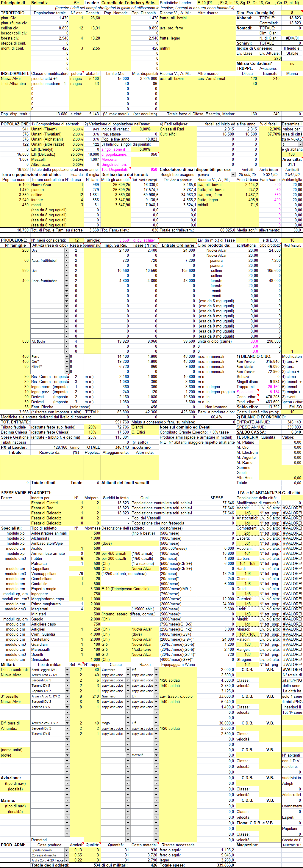
Task: Expand the 'All. Bovini' activity dropdown
Action: 67,341
